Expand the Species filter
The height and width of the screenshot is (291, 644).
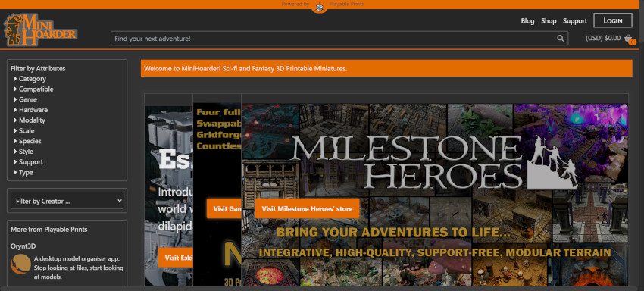pos(27,141)
